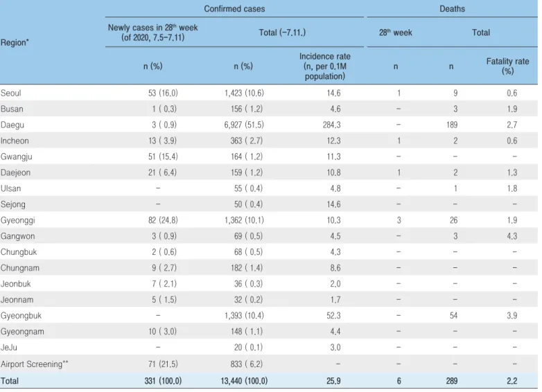The width and height of the screenshot is (542, 392).
Task: Select the 'Deaths' header text
Action: (x=452, y=8)
